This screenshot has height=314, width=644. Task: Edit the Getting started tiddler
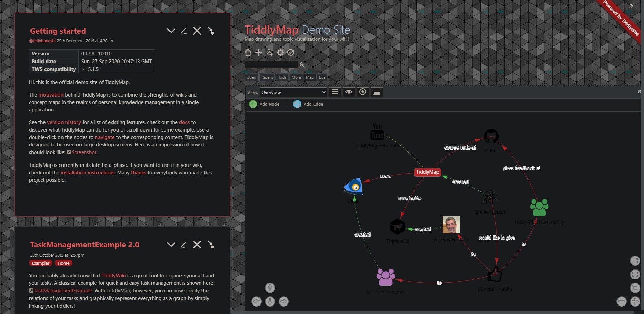(x=184, y=31)
